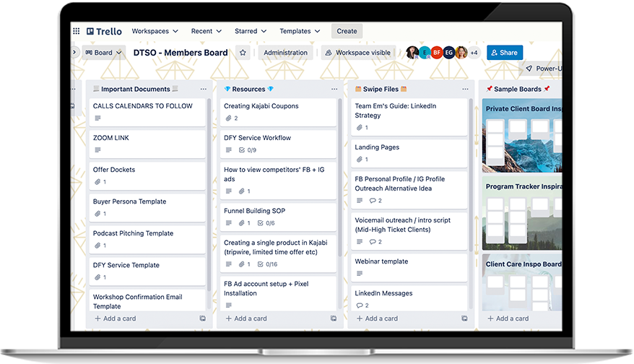Viewport: 634px width, 364px height.
Task: Open How to view competitors' ads card
Action: pos(278,181)
